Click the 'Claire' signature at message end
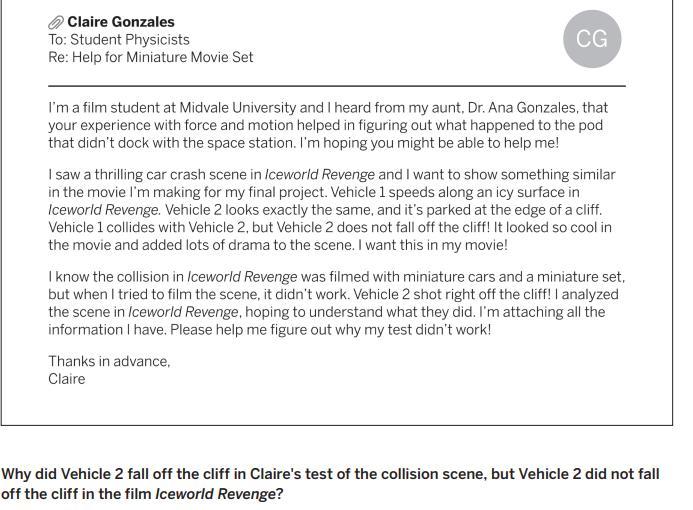 click(x=67, y=380)
